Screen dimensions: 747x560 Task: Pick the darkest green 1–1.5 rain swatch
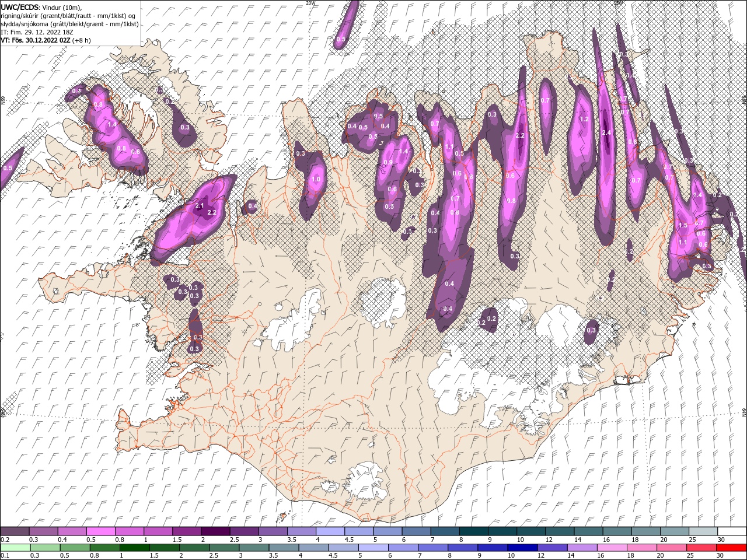(x=134, y=548)
